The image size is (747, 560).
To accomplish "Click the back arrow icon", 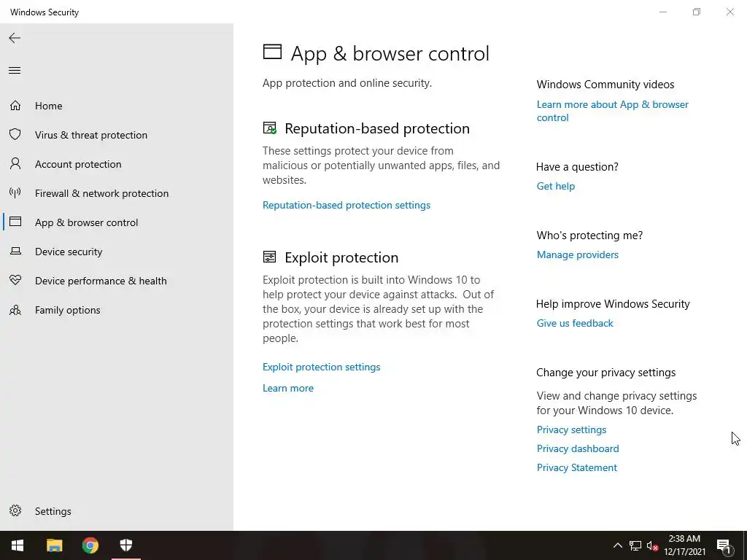I will click(x=15, y=38).
